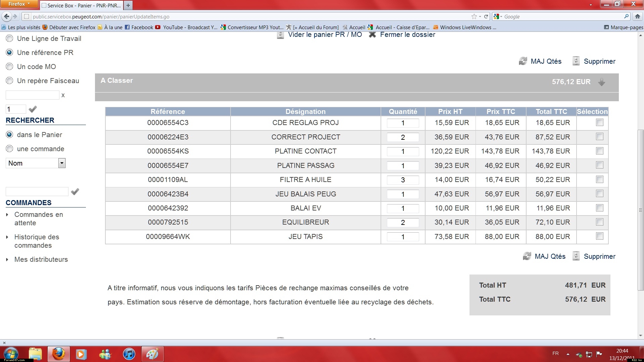The width and height of the screenshot is (644, 362).
Task: Open the Facebook bookmark
Action: (139, 27)
